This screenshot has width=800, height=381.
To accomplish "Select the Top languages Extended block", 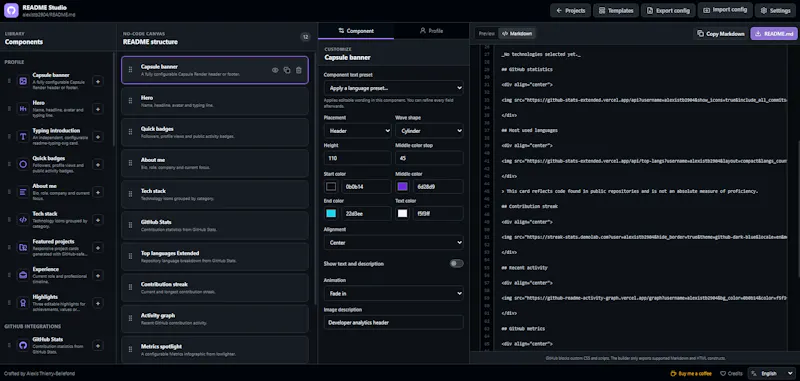I will point(215,257).
